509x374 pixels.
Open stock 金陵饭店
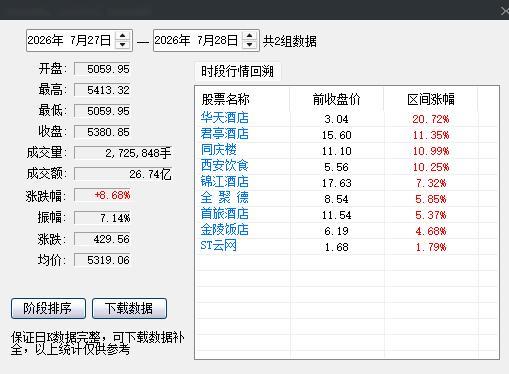point(225,230)
